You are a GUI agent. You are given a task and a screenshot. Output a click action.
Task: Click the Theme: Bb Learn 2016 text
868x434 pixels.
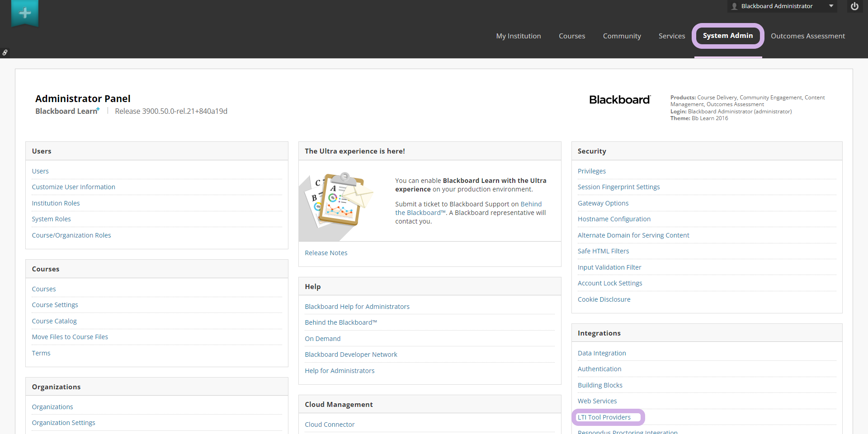click(x=699, y=118)
